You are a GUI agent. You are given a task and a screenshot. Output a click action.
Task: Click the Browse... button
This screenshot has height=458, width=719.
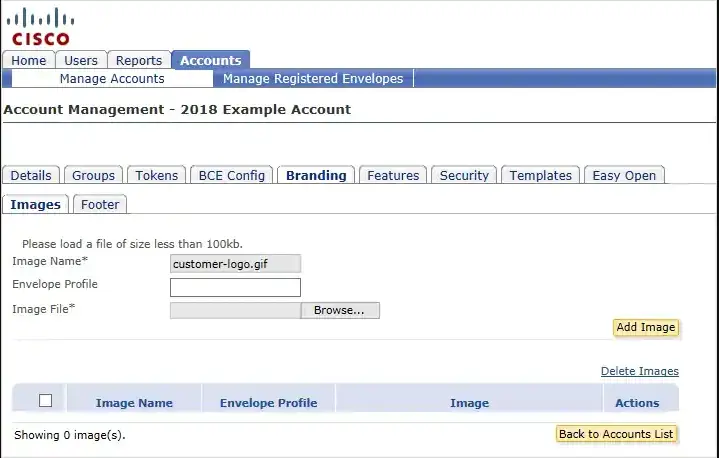340,310
